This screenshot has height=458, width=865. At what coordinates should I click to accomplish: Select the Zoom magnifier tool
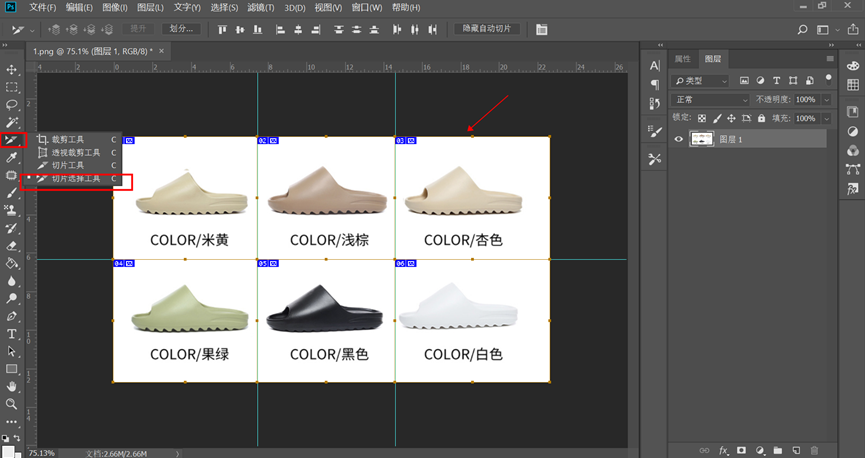(12, 404)
